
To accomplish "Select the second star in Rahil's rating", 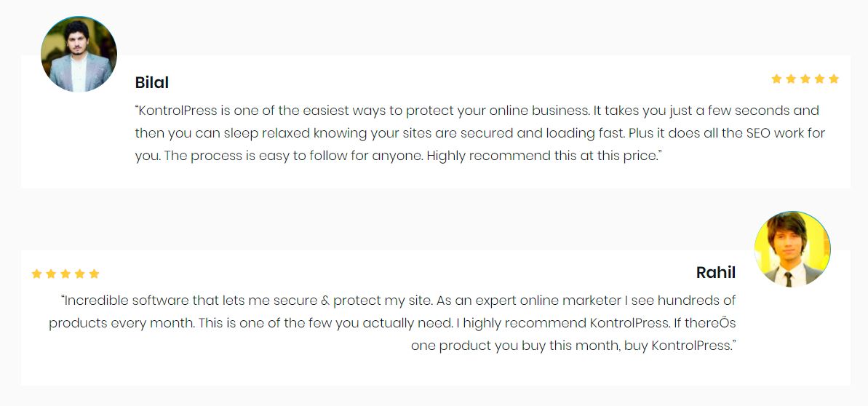I will pos(51,274).
